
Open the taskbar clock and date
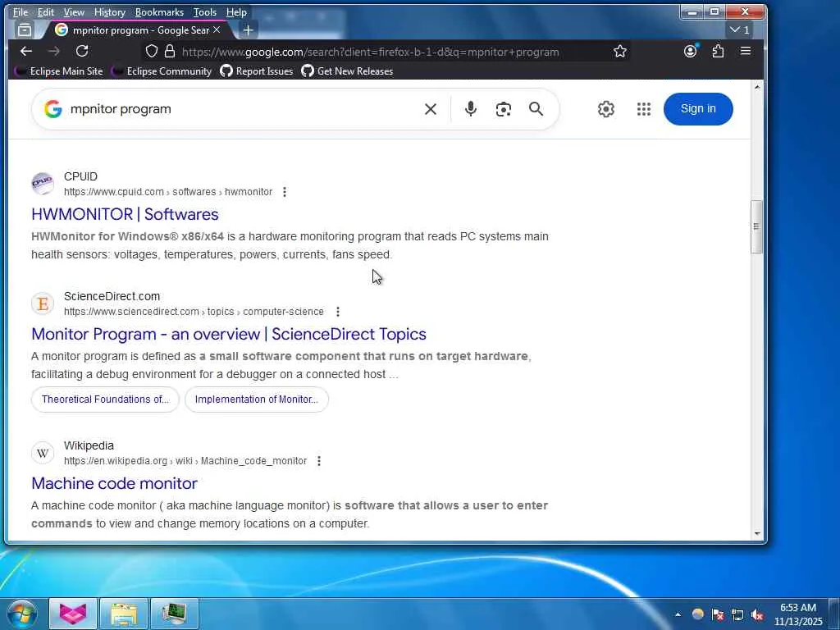pos(798,614)
